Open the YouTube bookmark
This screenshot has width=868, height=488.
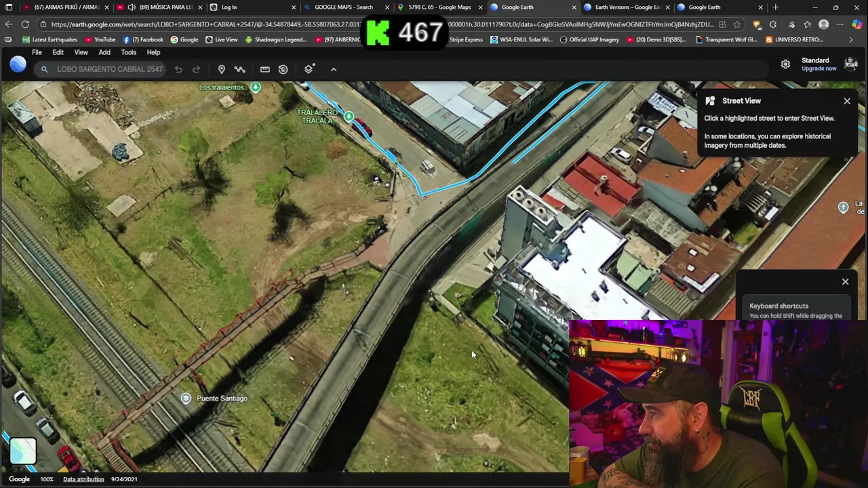(100, 39)
